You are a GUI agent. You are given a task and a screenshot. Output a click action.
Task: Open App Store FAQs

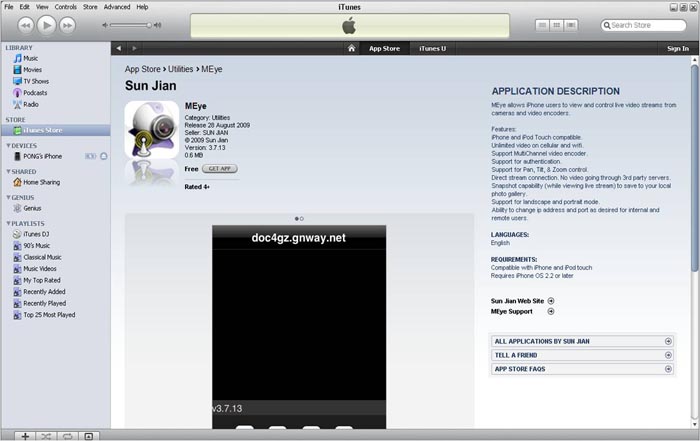pyautogui.click(x=582, y=369)
